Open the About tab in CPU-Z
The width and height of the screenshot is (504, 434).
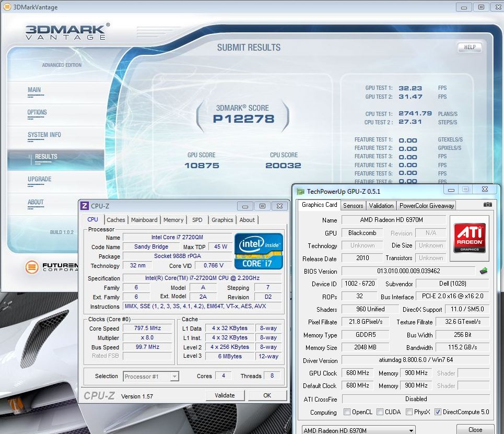pos(247,220)
